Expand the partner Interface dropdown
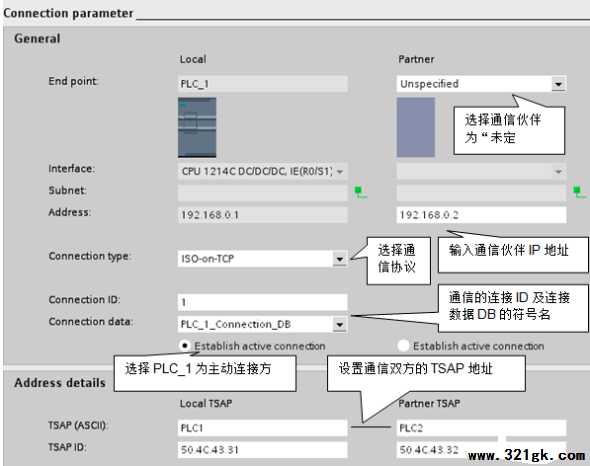The image size is (590, 466). click(x=558, y=172)
